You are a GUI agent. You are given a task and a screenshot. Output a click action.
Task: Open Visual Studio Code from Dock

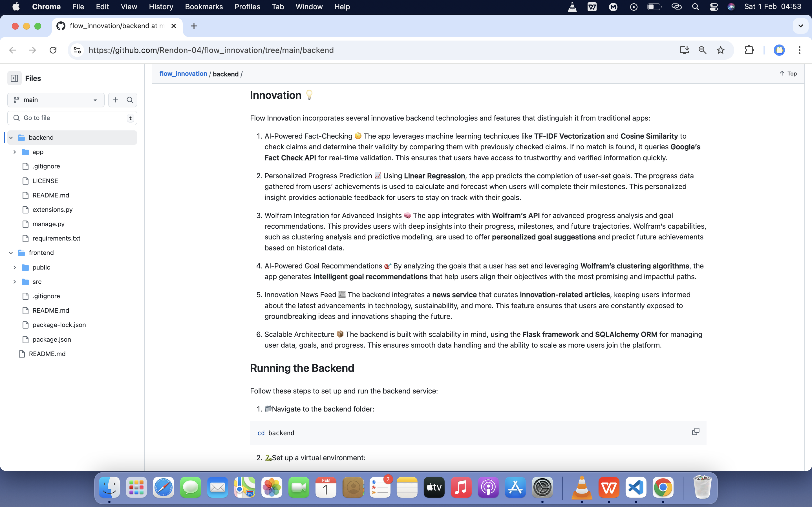(636, 488)
